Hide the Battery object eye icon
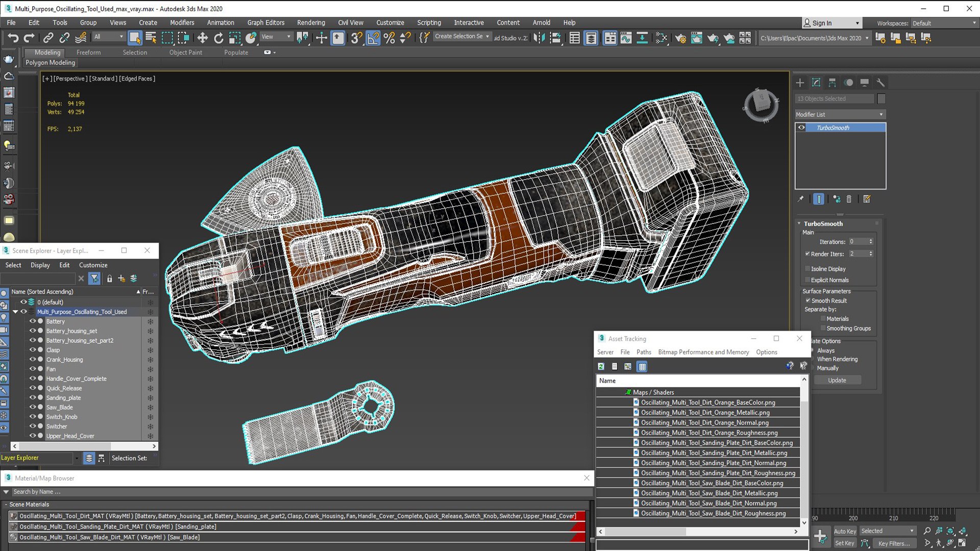This screenshot has height=551, width=980. point(33,321)
